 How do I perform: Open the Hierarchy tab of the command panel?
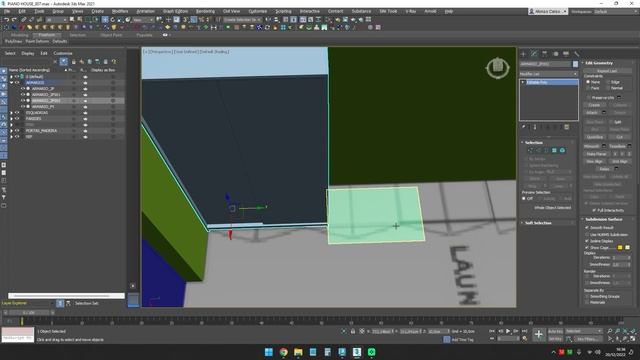point(544,54)
